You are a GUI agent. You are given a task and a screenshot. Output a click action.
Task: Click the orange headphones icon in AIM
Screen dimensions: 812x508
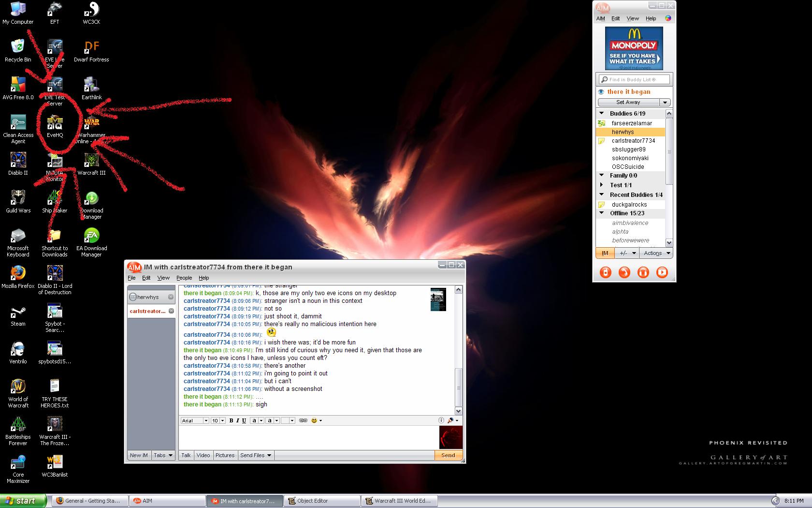click(x=643, y=272)
